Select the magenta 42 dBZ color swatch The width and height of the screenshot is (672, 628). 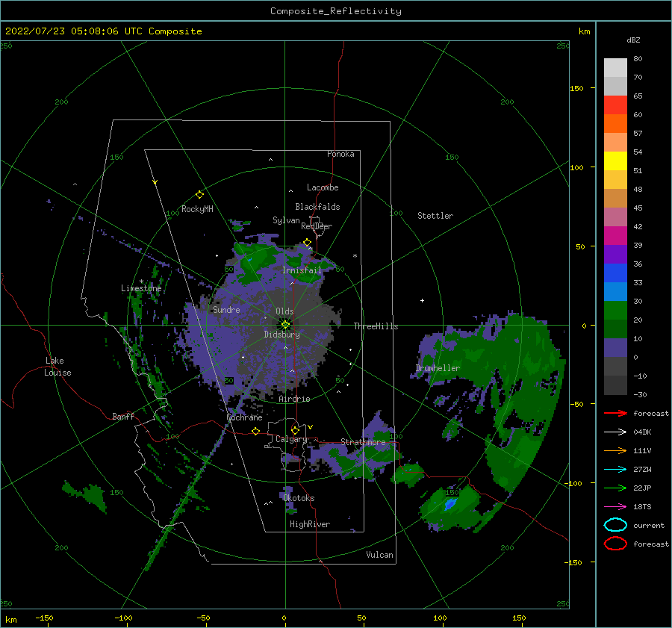615,236
